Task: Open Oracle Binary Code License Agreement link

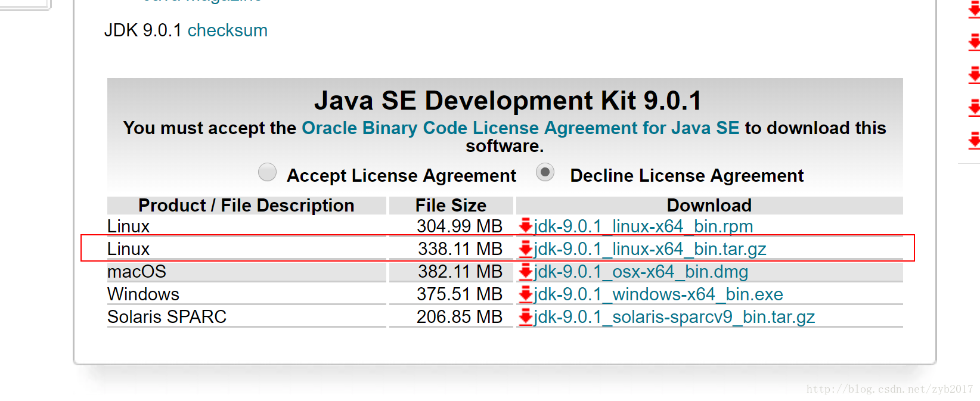Action: tap(520, 128)
